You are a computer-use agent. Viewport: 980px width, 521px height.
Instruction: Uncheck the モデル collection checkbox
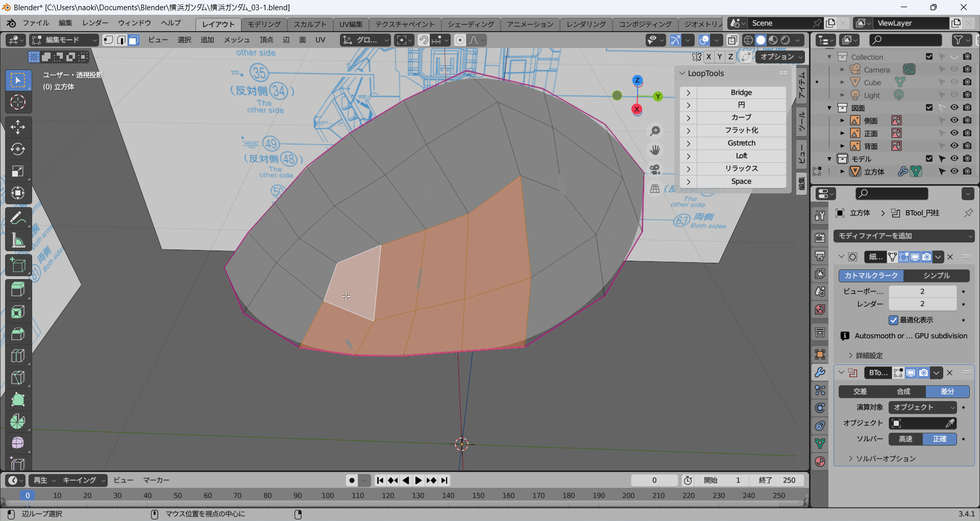pos(929,159)
